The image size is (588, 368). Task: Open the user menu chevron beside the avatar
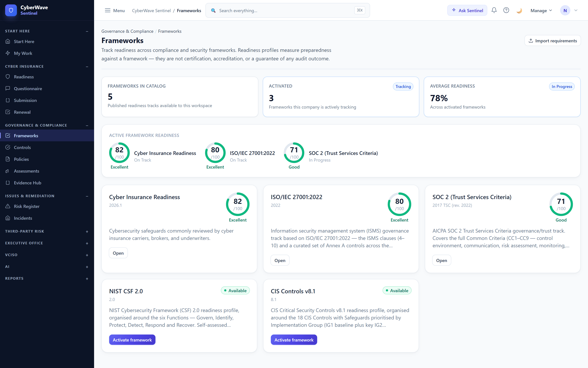point(576,10)
